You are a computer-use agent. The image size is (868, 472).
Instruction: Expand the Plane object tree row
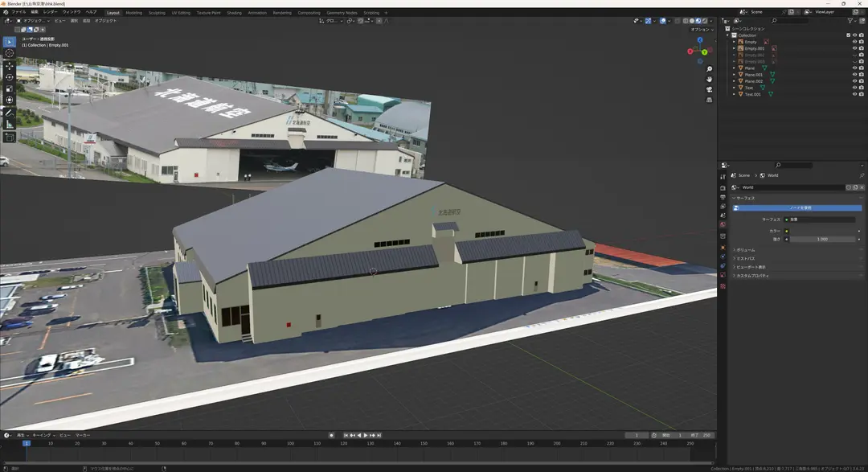click(x=735, y=68)
